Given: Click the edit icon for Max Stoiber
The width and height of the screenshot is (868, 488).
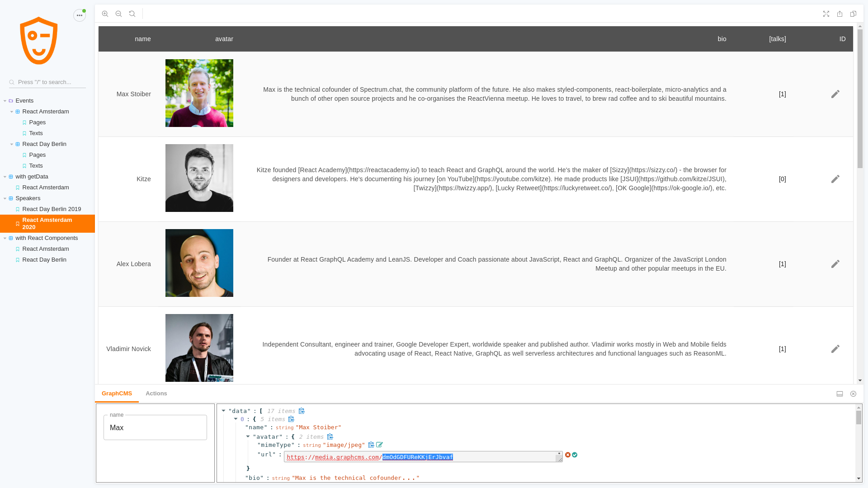Looking at the screenshot, I should 835,94.
